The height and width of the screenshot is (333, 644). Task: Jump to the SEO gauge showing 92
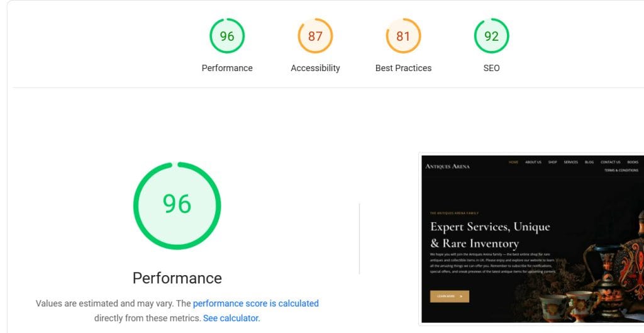(x=491, y=37)
